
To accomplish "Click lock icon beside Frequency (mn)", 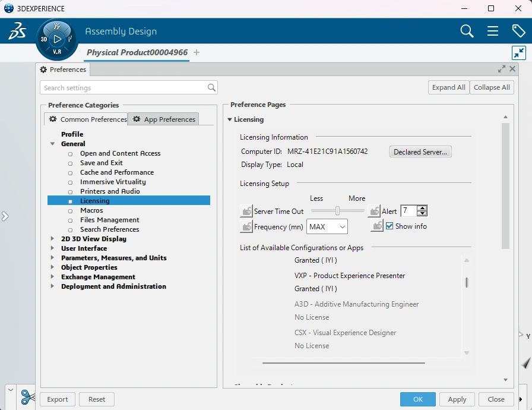I will 246,226.
